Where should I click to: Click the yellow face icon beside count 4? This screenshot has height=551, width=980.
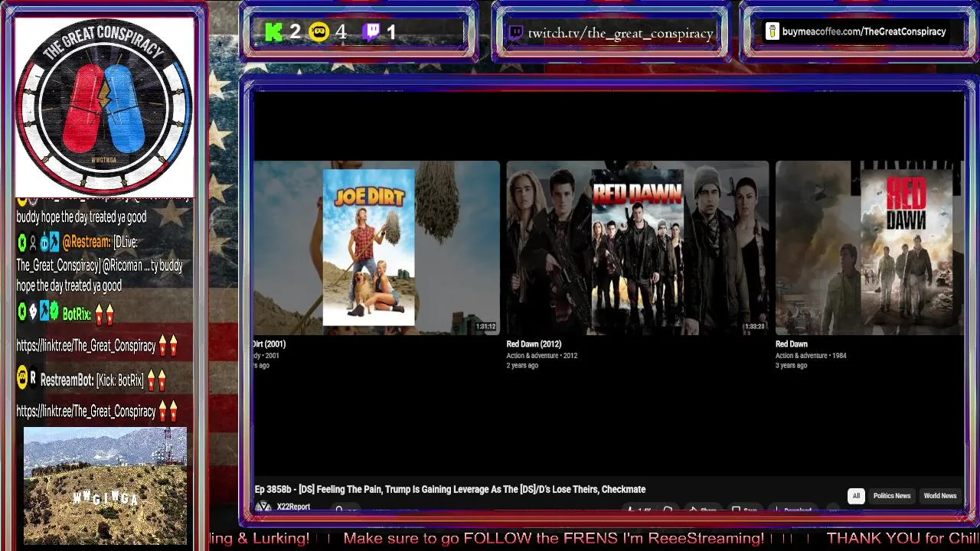(x=318, y=32)
